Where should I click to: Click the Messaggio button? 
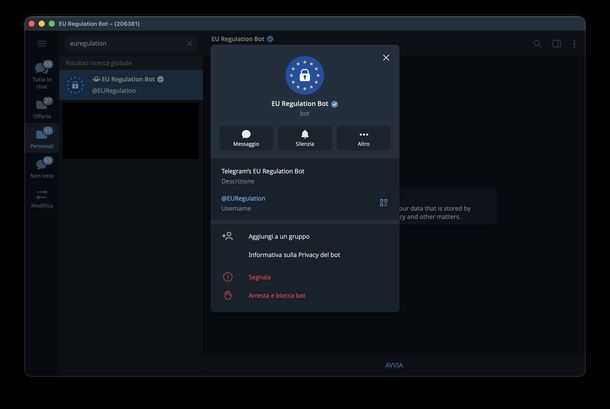[x=246, y=138]
